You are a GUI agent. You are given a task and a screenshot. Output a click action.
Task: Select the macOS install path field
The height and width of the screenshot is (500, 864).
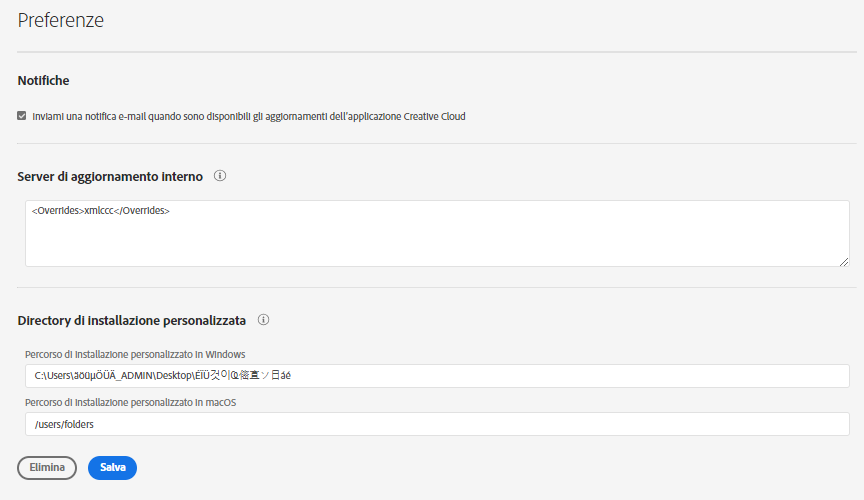click(436, 424)
